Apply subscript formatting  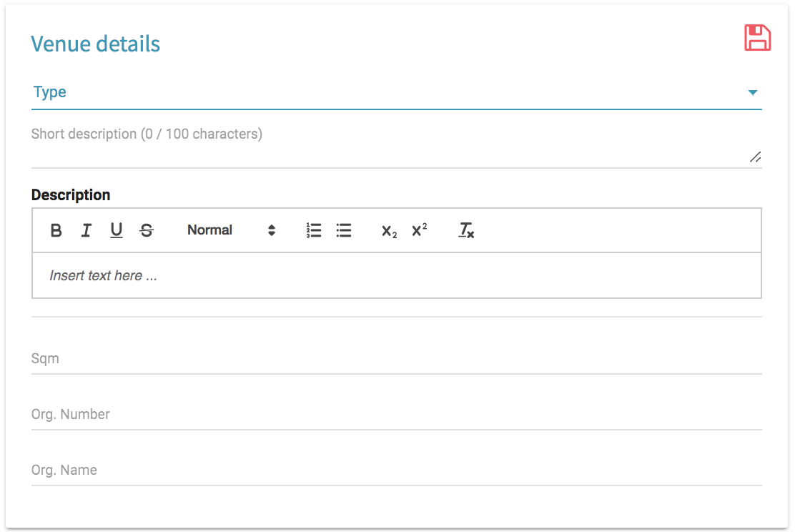point(389,230)
